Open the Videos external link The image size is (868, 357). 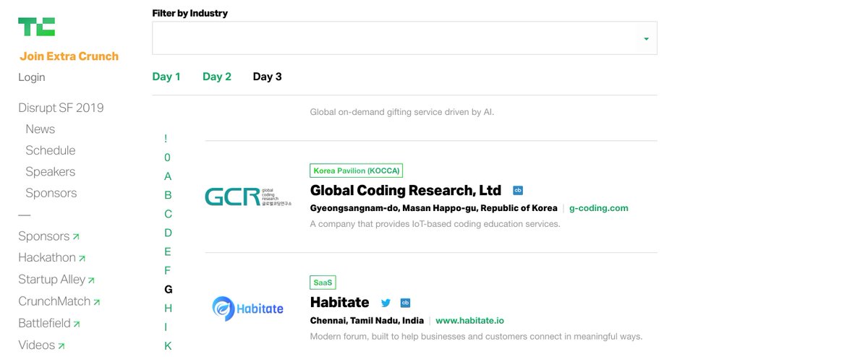click(x=42, y=345)
